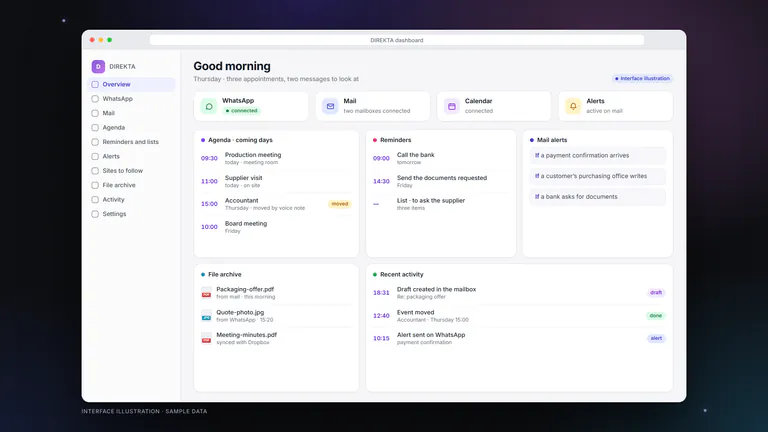This screenshot has width=768, height=432.
Task: Click the Quote-photo.jpg file icon
Action: tap(206, 315)
